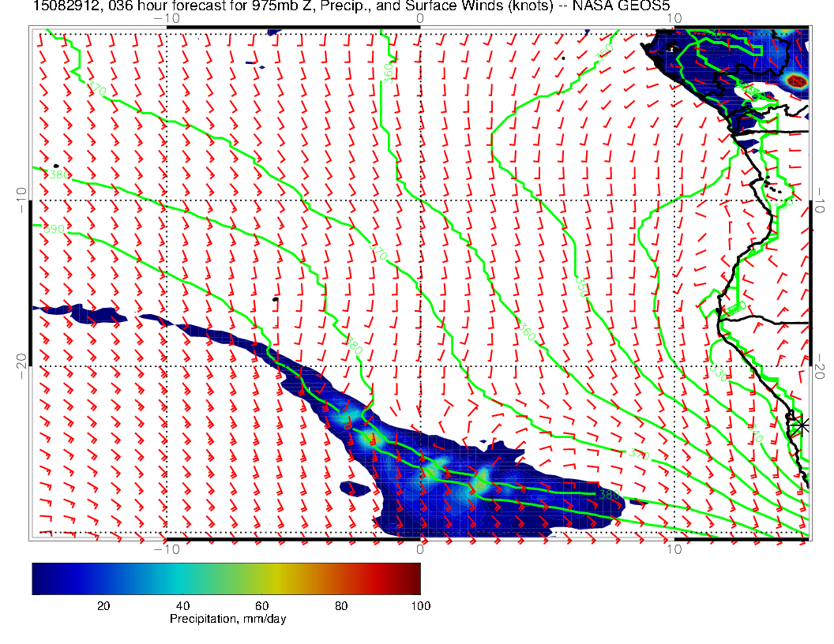Viewport: 834px width, 644px height.
Task: Click the '-10' longitude label on the bottom axis
Action: [x=167, y=549]
